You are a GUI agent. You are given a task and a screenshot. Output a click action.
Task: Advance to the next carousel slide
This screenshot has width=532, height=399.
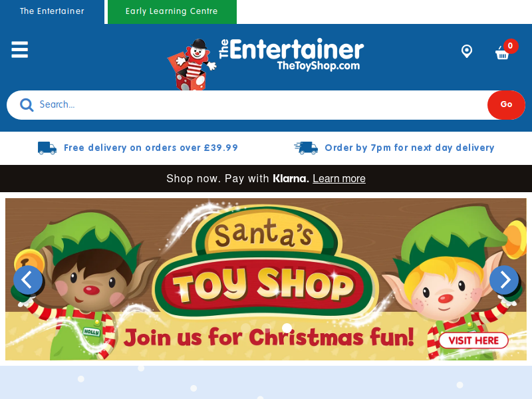click(504, 280)
